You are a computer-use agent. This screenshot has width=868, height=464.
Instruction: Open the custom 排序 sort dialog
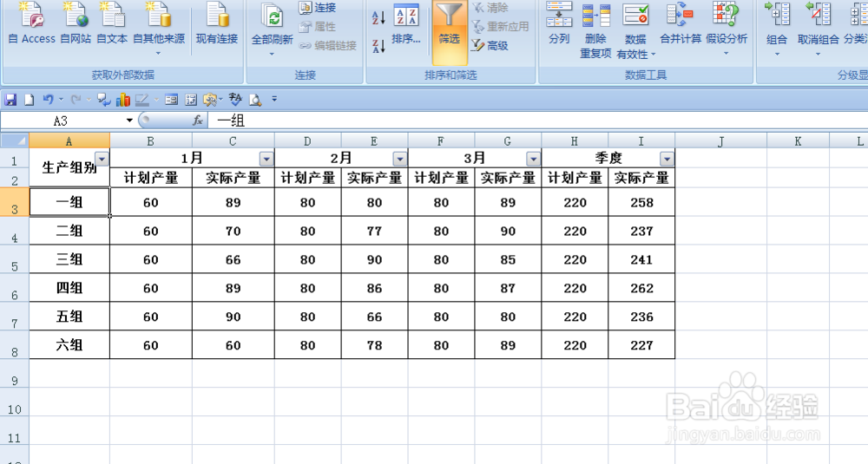(406, 24)
